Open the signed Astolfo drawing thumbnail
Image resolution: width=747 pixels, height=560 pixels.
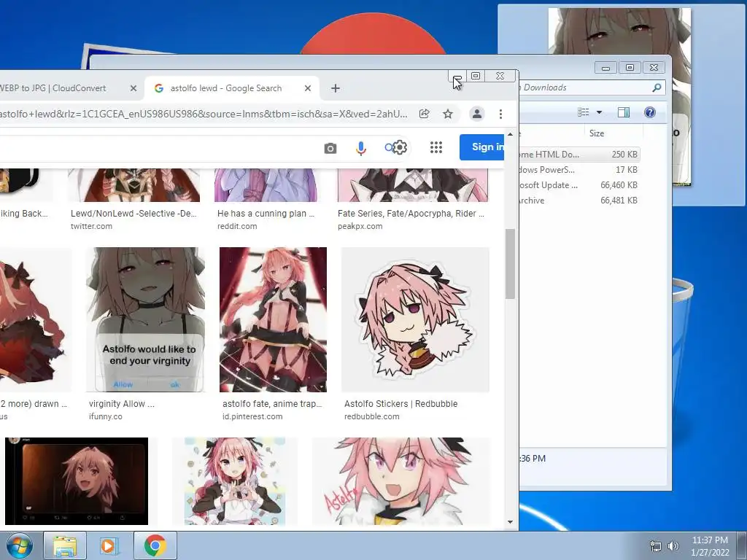[x=401, y=481]
